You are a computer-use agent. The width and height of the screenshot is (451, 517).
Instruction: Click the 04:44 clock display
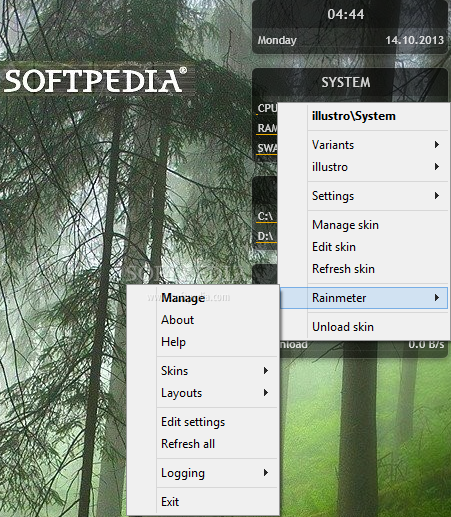tap(346, 14)
